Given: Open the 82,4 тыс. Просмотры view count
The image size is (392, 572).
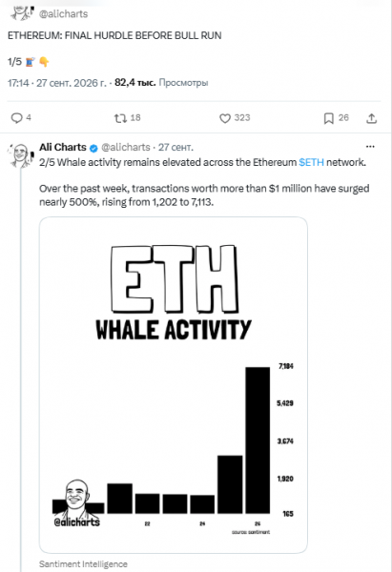Looking at the screenshot, I should click(161, 83).
